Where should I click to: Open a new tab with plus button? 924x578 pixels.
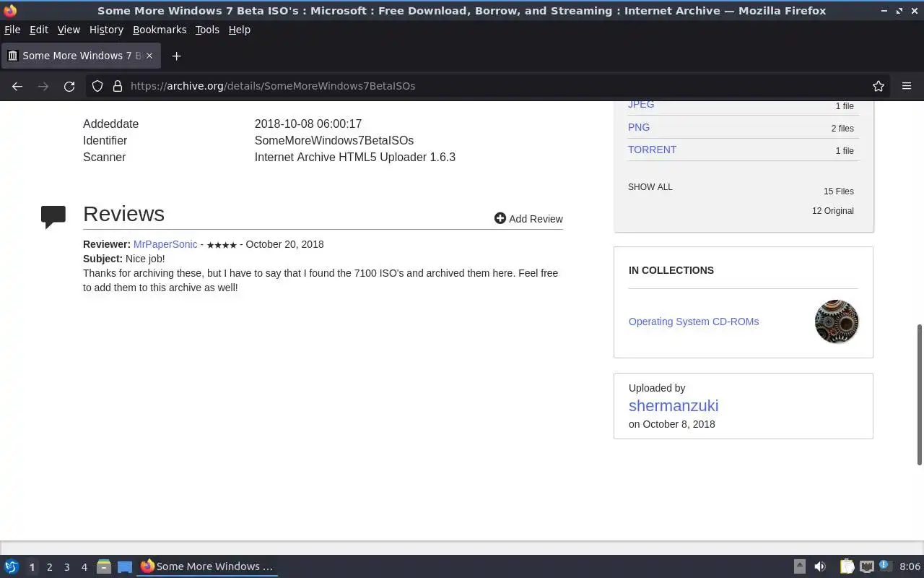click(x=176, y=56)
